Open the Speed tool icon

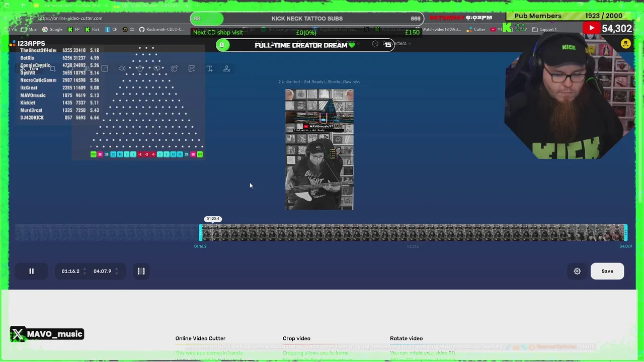139,68
